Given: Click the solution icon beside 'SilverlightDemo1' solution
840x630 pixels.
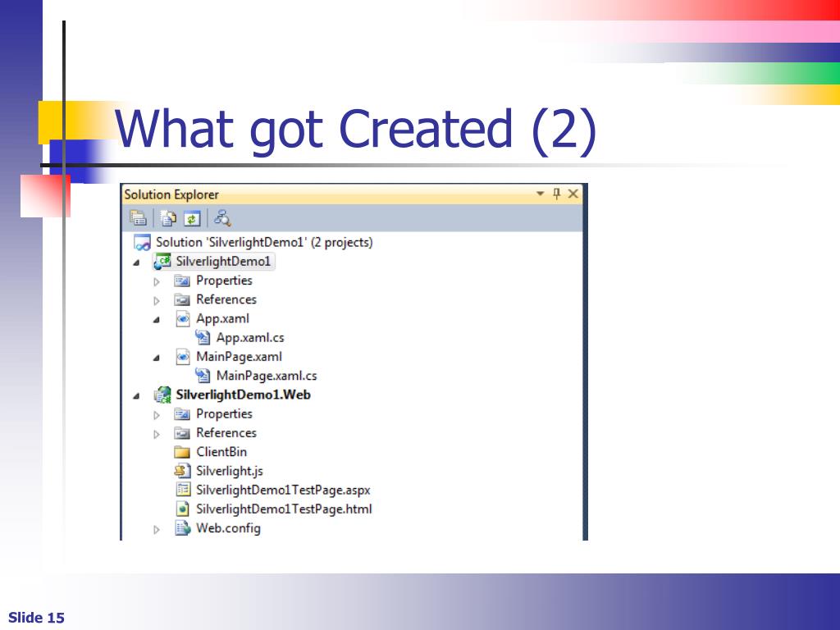Looking at the screenshot, I should 142,243.
